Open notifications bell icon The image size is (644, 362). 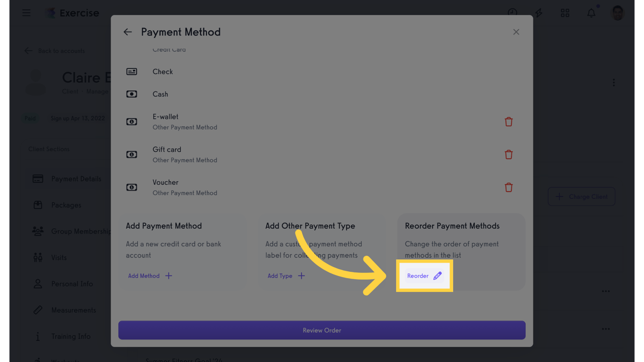pos(591,13)
